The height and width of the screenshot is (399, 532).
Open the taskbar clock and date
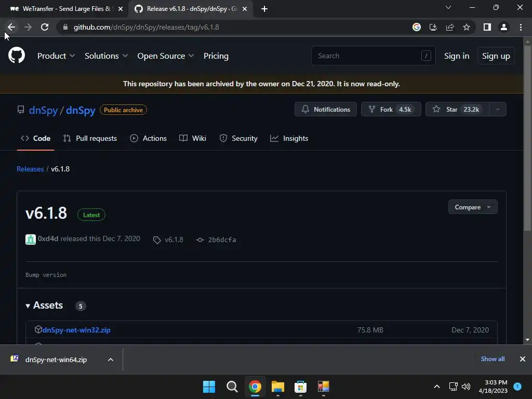coord(493,387)
